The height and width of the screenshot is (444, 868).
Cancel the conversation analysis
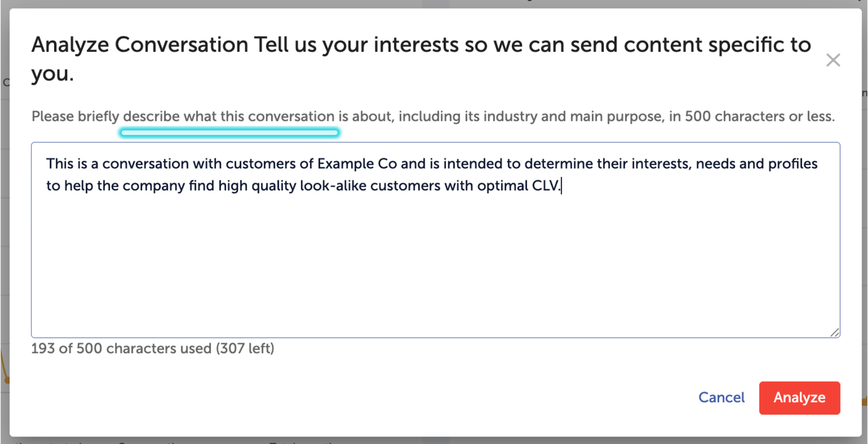pos(721,397)
